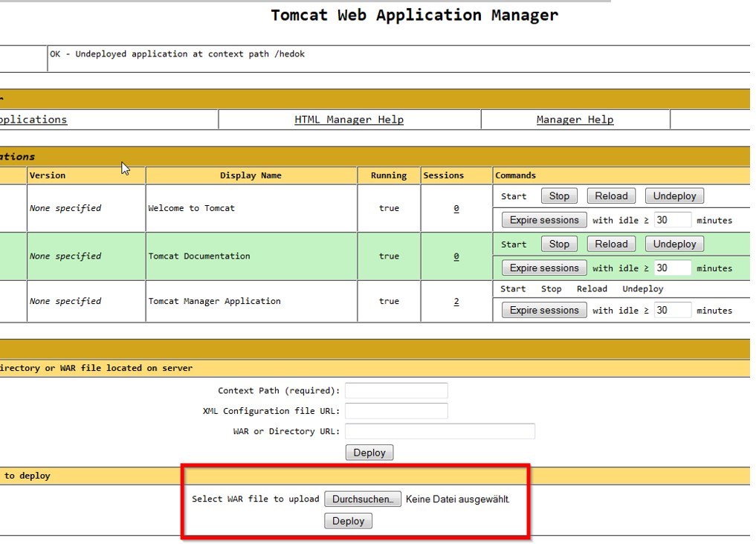Image resolution: width=756 pixels, height=544 pixels.
Task: Open sessions count 2 for Tomcat Manager Application
Action: [456, 301]
